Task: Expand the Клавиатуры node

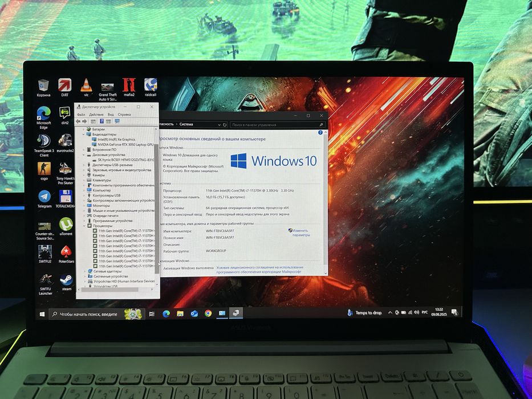Action: (x=84, y=180)
